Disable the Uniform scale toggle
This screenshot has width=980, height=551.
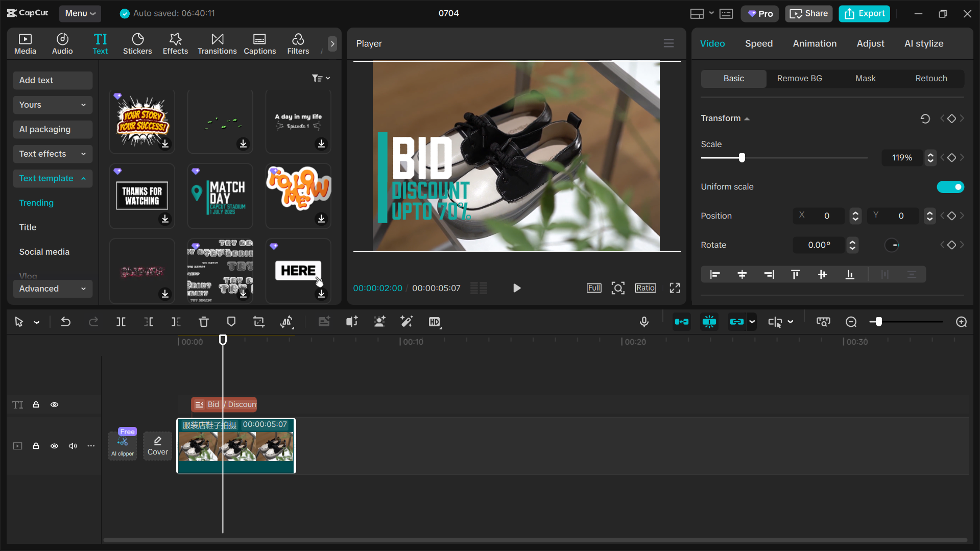point(950,187)
